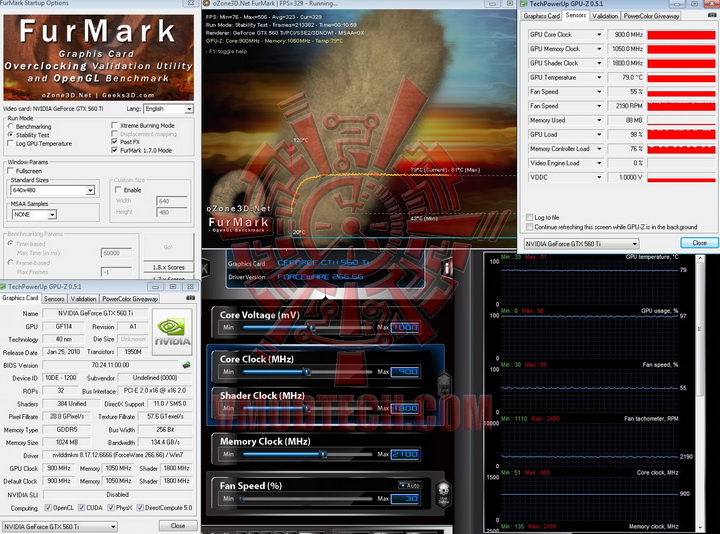Screen dimensions: 720x534
Task: Toggle Auto fan speed in Afterburner
Action: 410,485
